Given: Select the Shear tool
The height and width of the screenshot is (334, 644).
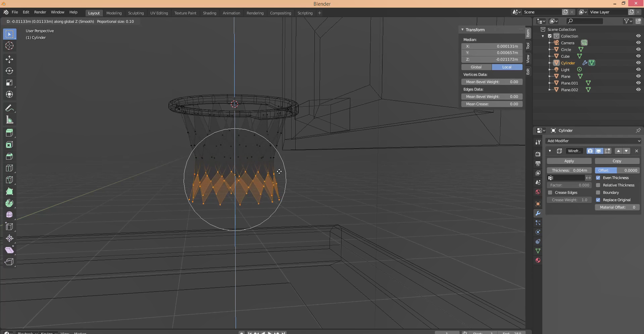Looking at the screenshot, I should [x=9, y=250].
